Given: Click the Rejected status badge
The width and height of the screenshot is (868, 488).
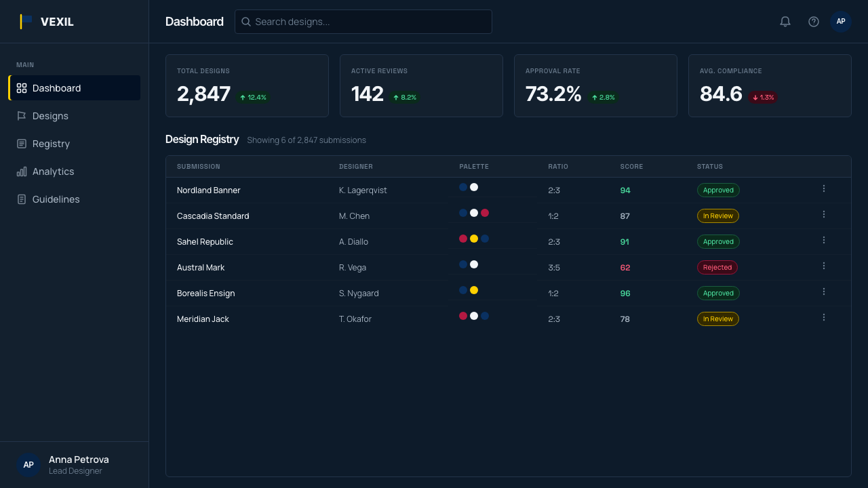Looking at the screenshot, I should click(x=717, y=268).
